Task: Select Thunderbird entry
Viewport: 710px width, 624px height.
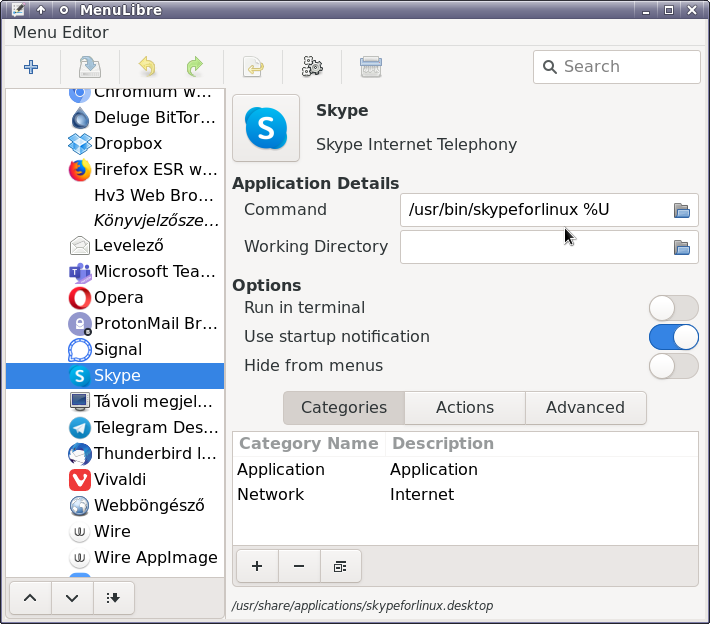Action: tap(115, 453)
